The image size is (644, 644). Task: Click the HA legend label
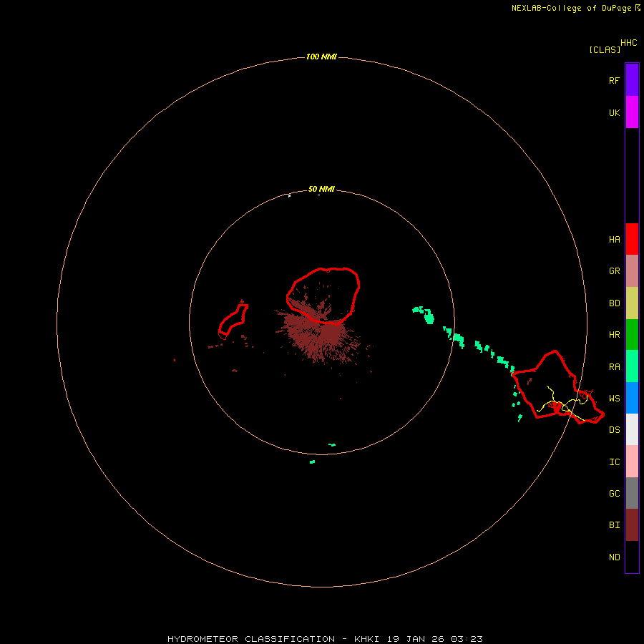[614, 240]
